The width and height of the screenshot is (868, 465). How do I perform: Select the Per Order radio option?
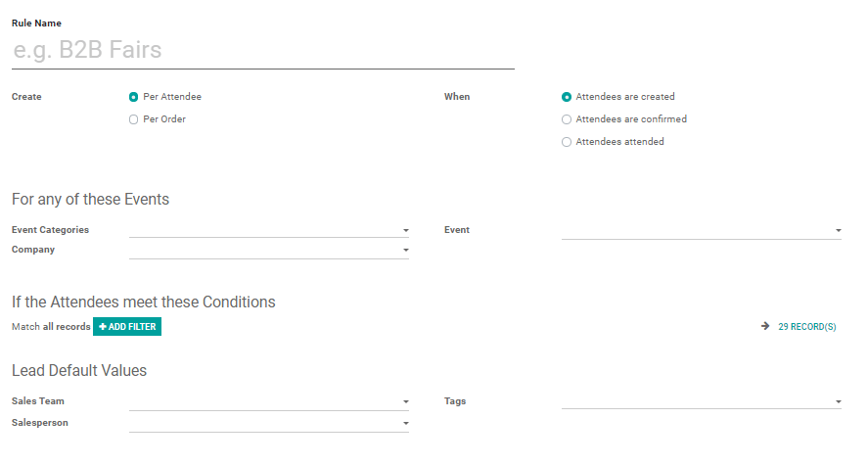(134, 119)
